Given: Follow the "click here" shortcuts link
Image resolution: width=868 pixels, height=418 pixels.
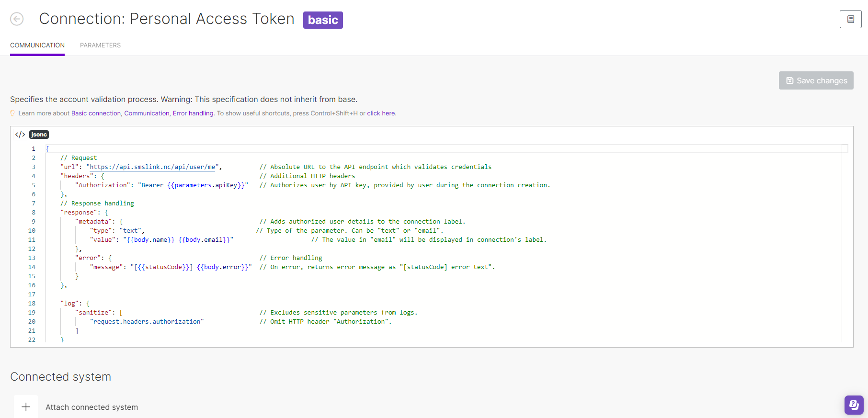Looking at the screenshot, I should 381,113.
